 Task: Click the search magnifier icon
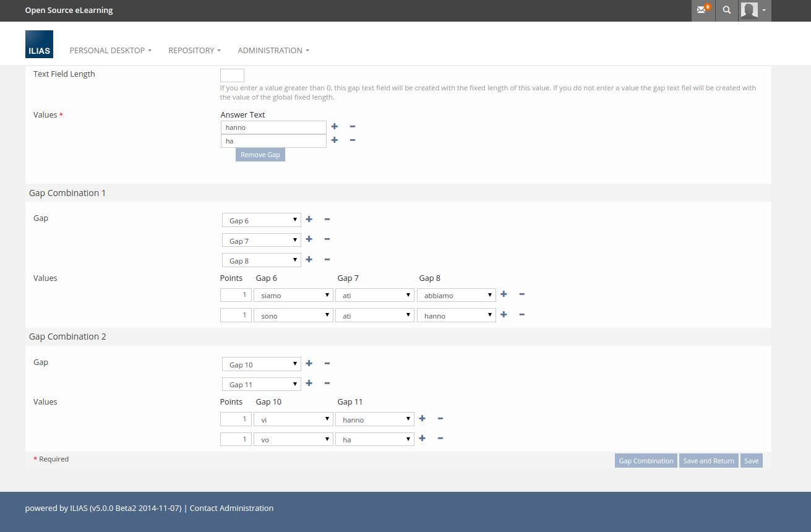pos(727,11)
